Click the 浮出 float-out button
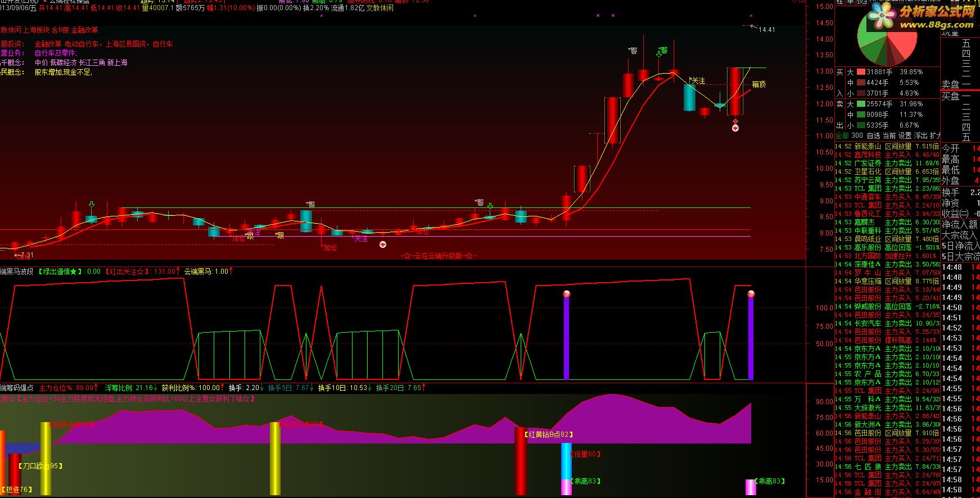The image size is (980, 498). [920, 135]
